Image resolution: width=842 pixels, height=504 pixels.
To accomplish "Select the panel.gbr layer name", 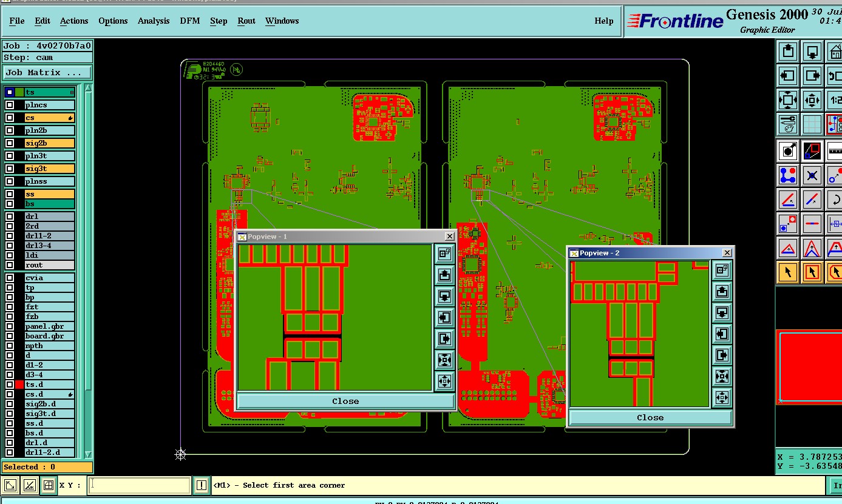I will click(50, 326).
